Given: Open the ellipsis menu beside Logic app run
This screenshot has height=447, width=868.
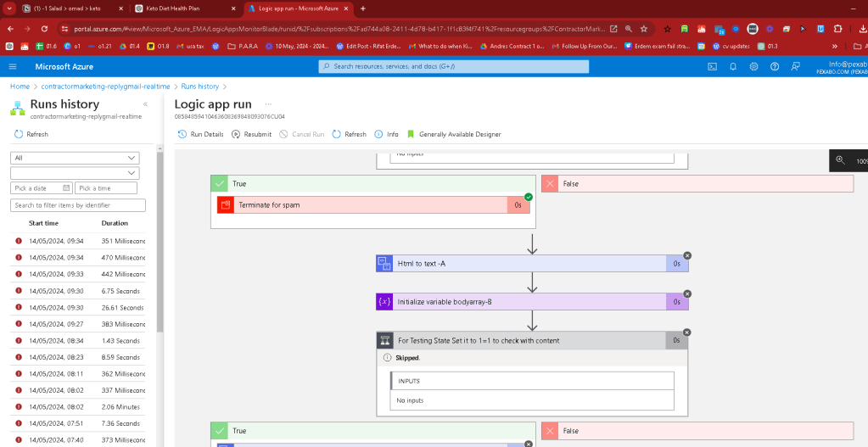Looking at the screenshot, I should pyautogui.click(x=268, y=104).
